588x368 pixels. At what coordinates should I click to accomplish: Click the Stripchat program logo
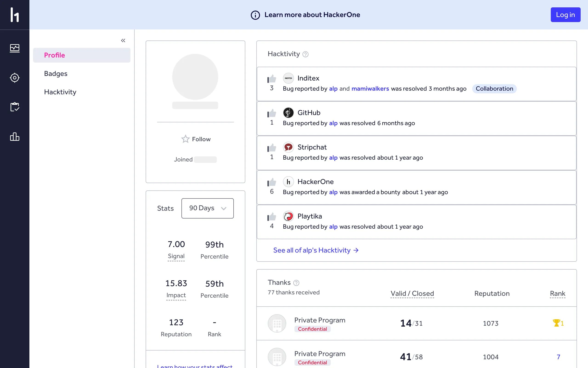pos(288,147)
